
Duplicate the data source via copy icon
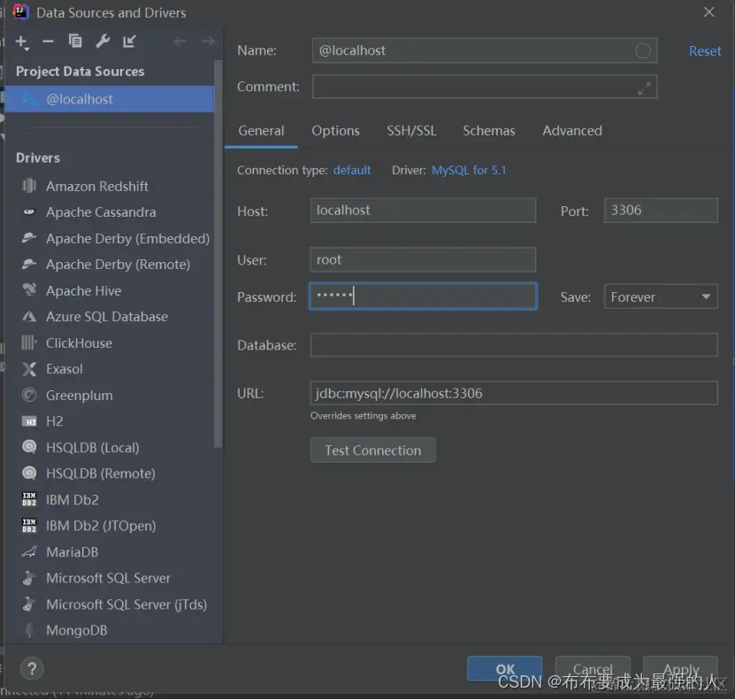click(x=75, y=42)
